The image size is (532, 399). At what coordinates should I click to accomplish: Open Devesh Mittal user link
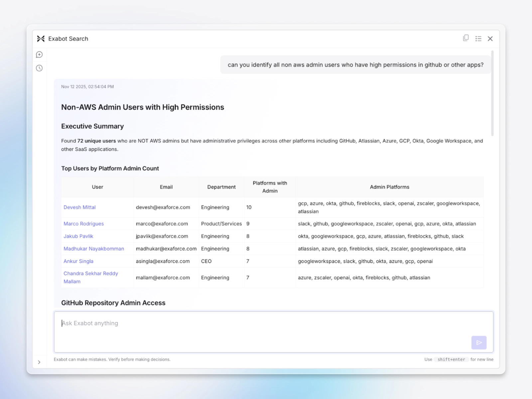pyautogui.click(x=79, y=207)
